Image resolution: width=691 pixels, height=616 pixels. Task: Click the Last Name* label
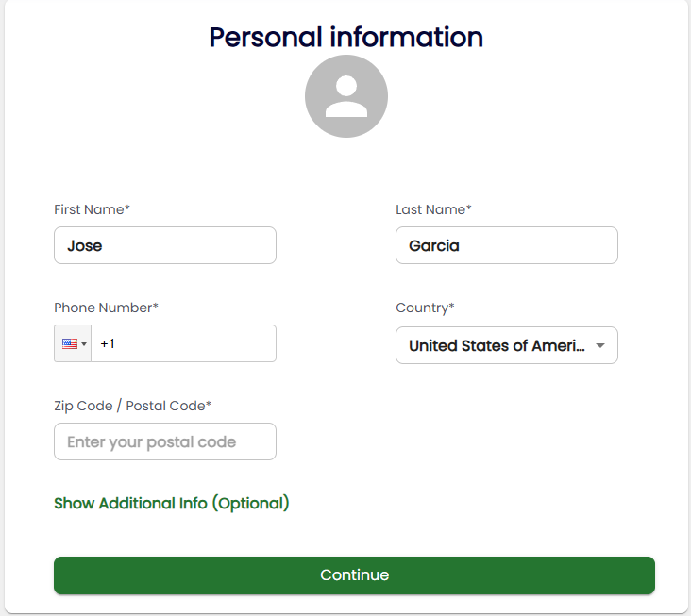coord(433,209)
